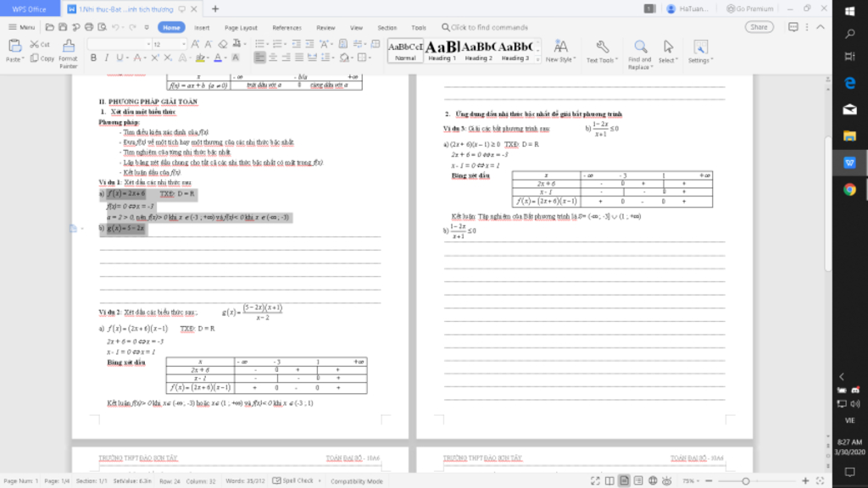Apply Heading 2 style
Screen dimensions: 868x488
(x=478, y=50)
